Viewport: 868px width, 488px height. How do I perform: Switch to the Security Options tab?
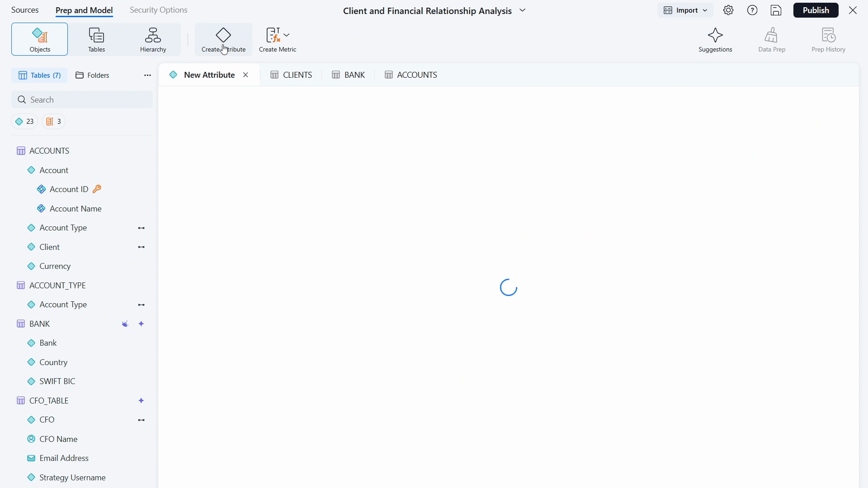[158, 9]
